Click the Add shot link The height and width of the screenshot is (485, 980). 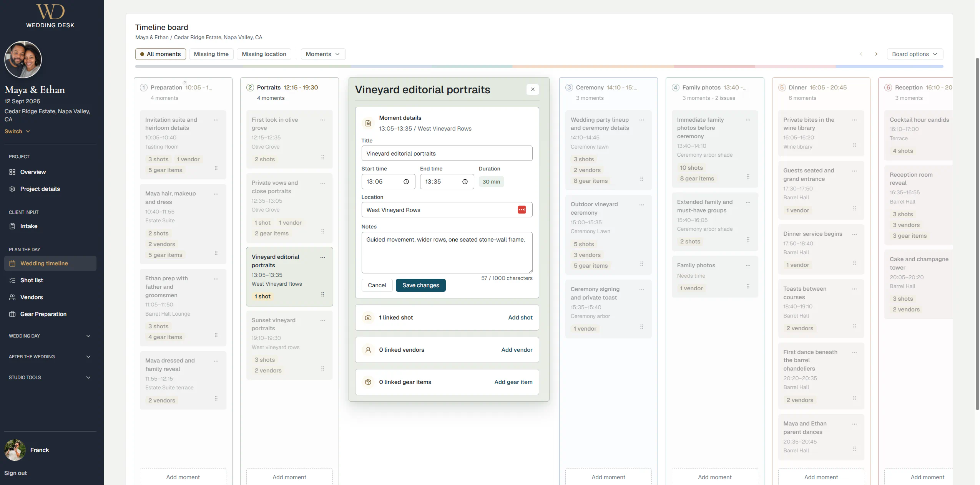pos(520,318)
